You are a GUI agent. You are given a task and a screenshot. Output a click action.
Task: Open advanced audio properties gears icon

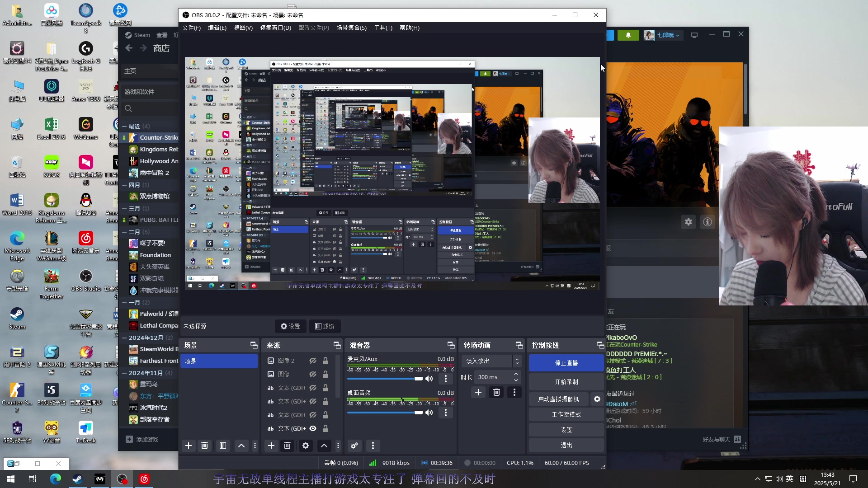(x=354, y=446)
